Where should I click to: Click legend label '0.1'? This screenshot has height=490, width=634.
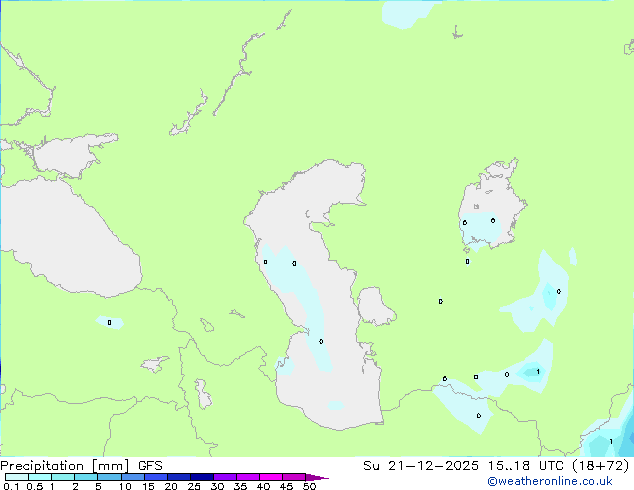(11, 486)
